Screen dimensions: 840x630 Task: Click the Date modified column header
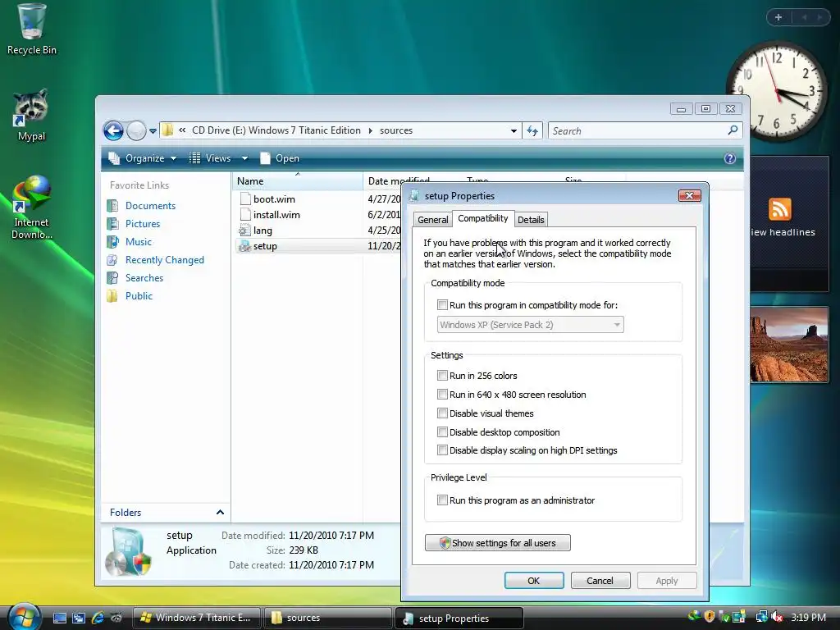[x=399, y=181]
